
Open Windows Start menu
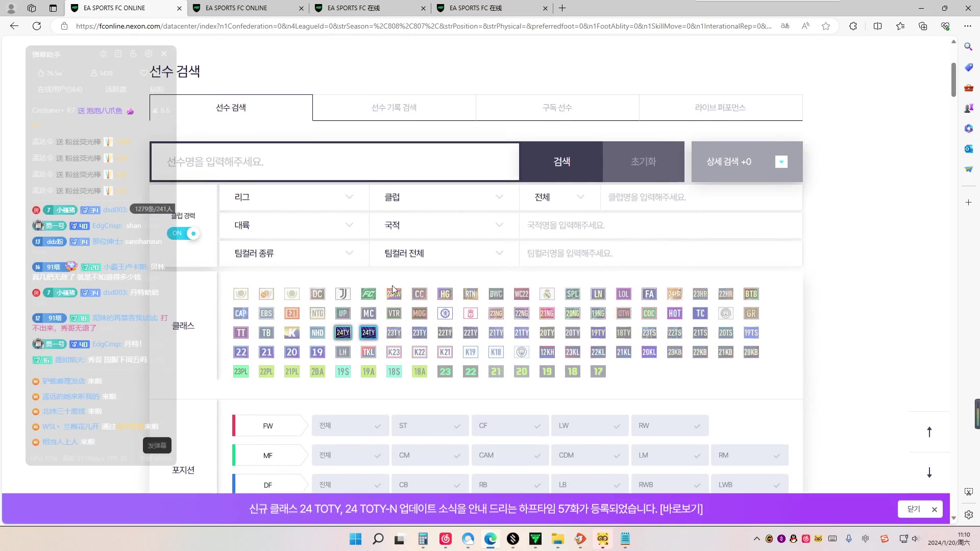point(356,539)
